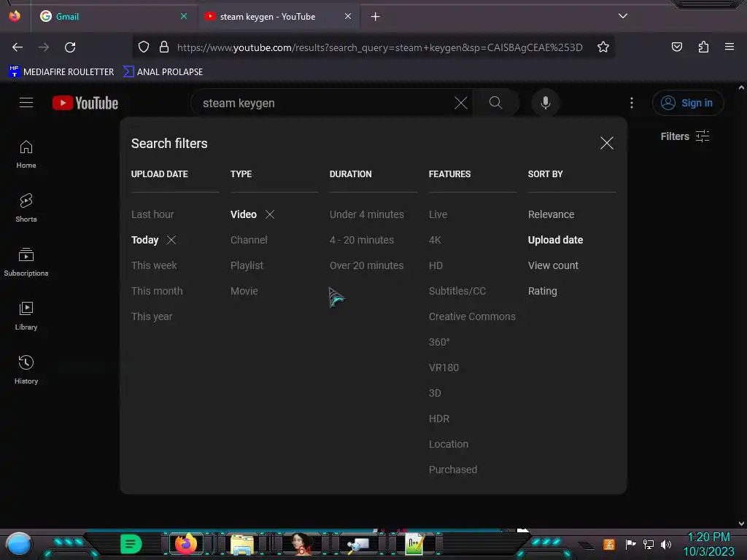Select Movie type filter
The width and height of the screenshot is (747, 560).
(244, 291)
